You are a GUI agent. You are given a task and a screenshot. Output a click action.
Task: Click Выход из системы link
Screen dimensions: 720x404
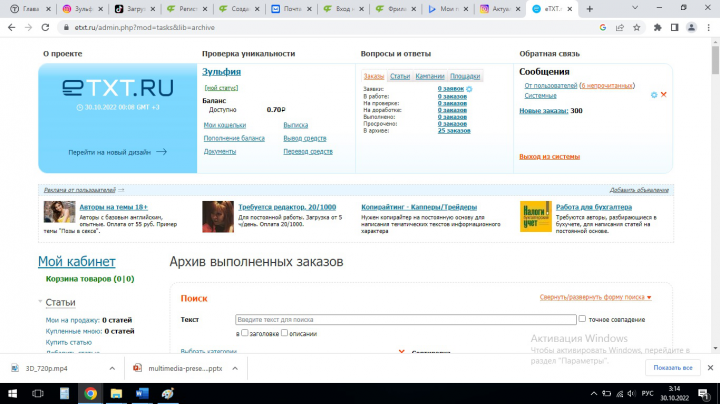(x=550, y=157)
